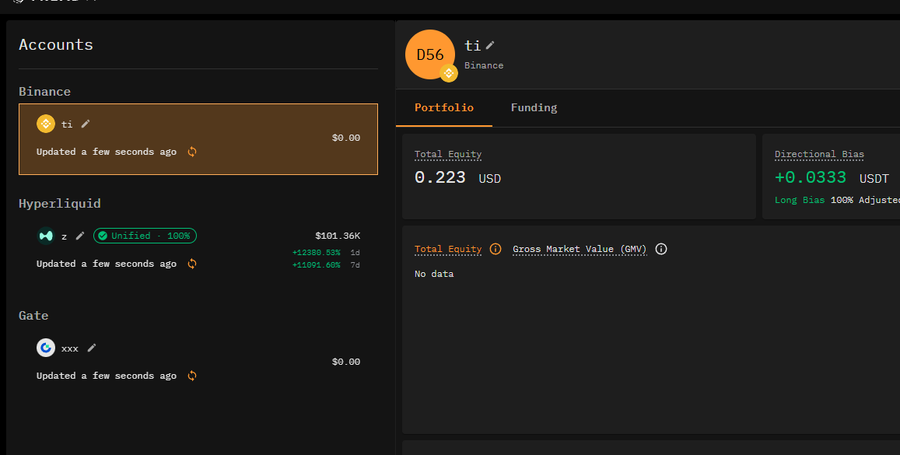Select the ti Binance account card
Image resolution: width=900 pixels, height=455 pixels.
(x=198, y=139)
